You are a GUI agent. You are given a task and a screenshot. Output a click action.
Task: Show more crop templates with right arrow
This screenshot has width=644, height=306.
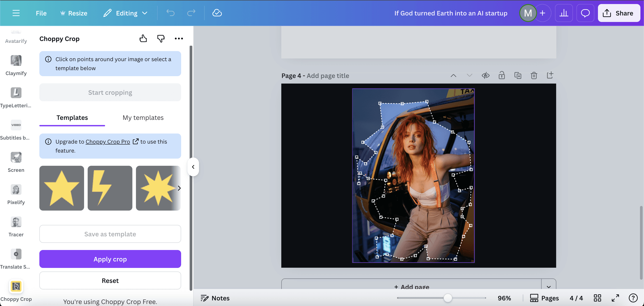pyautogui.click(x=179, y=188)
